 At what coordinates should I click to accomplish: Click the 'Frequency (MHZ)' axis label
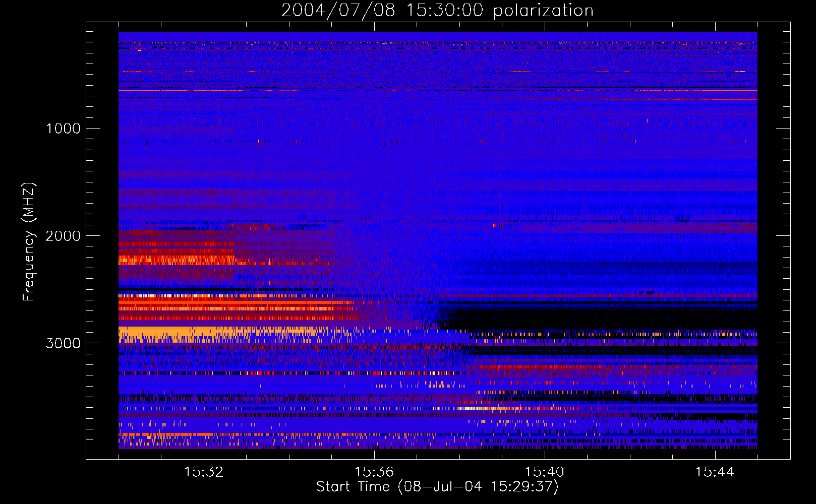pos(29,242)
